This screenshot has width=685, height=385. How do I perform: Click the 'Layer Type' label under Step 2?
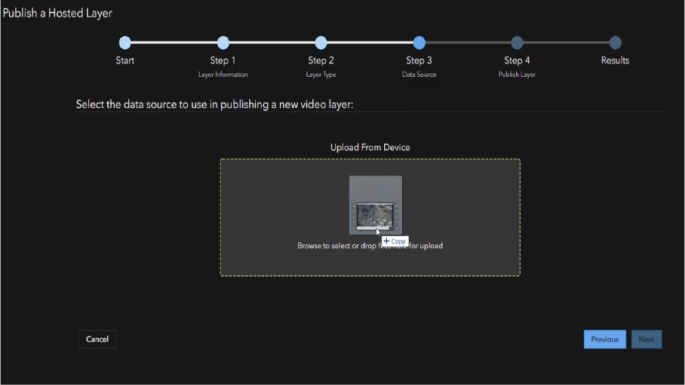[321, 75]
